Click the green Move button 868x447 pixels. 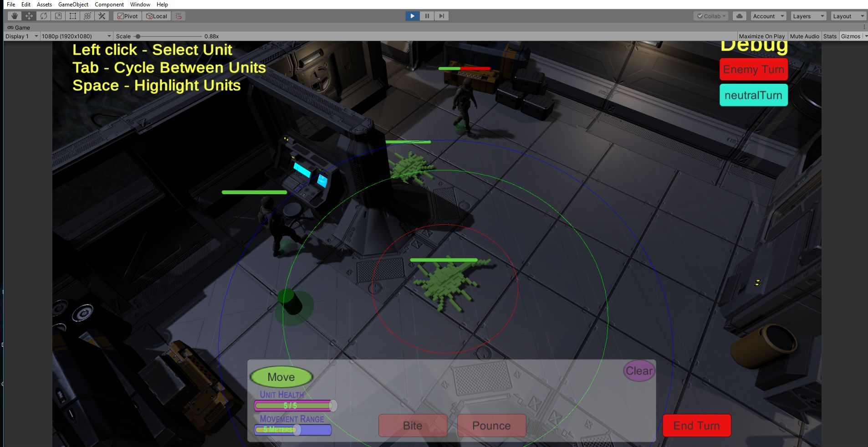coord(281,377)
